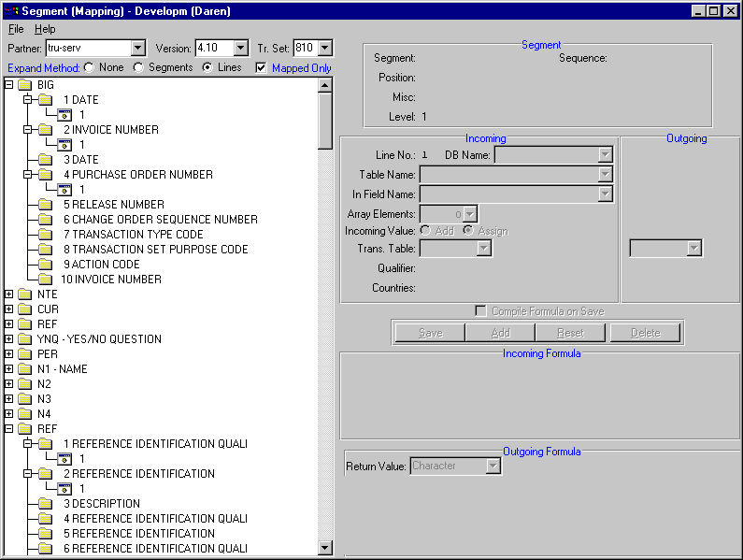Click the mapping icon under 2 INVOICE NUMBER
743x560 pixels.
coord(64,145)
